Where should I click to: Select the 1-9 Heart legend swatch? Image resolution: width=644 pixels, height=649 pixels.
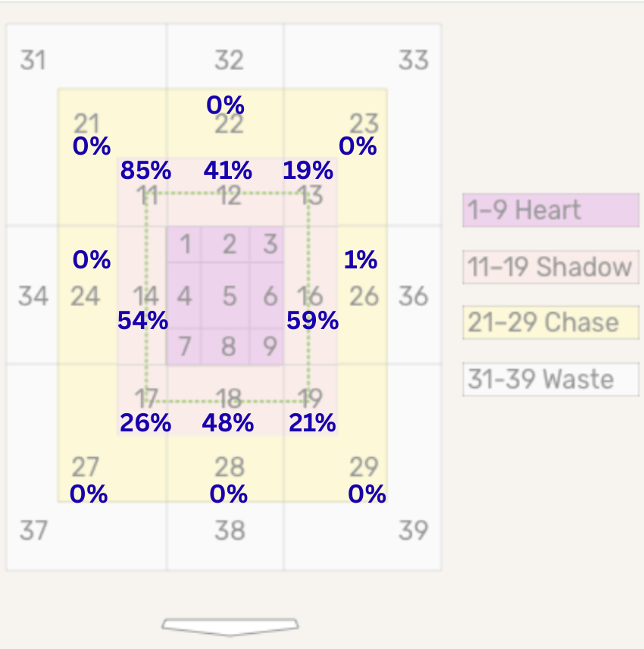click(x=551, y=210)
